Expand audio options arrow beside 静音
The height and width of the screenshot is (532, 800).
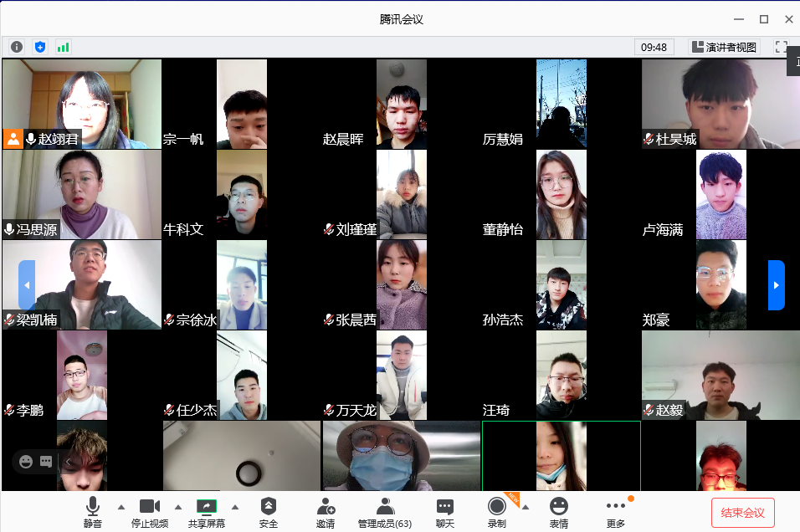(x=121, y=507)
